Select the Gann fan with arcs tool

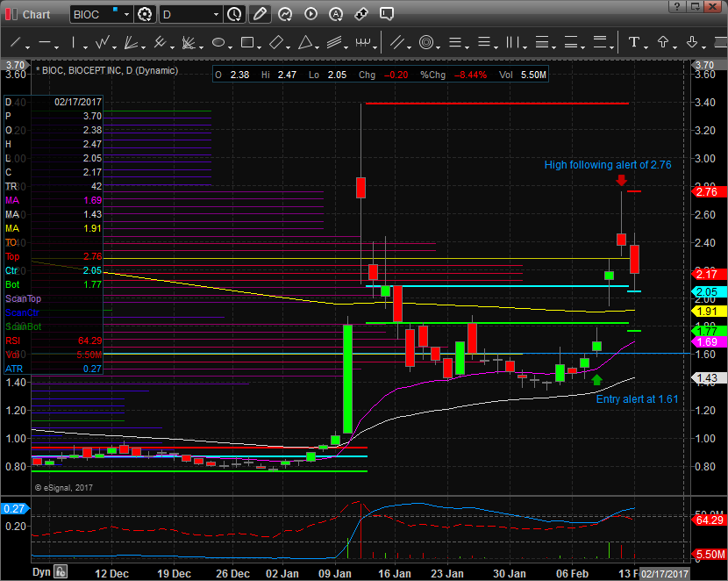[x=189, y=43]
